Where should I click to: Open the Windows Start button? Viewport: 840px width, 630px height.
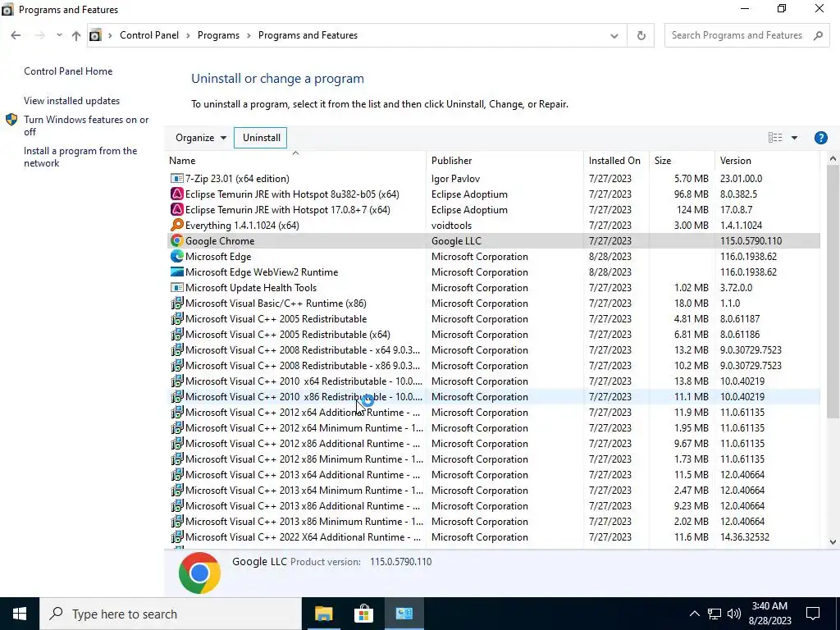pos(20,614)
